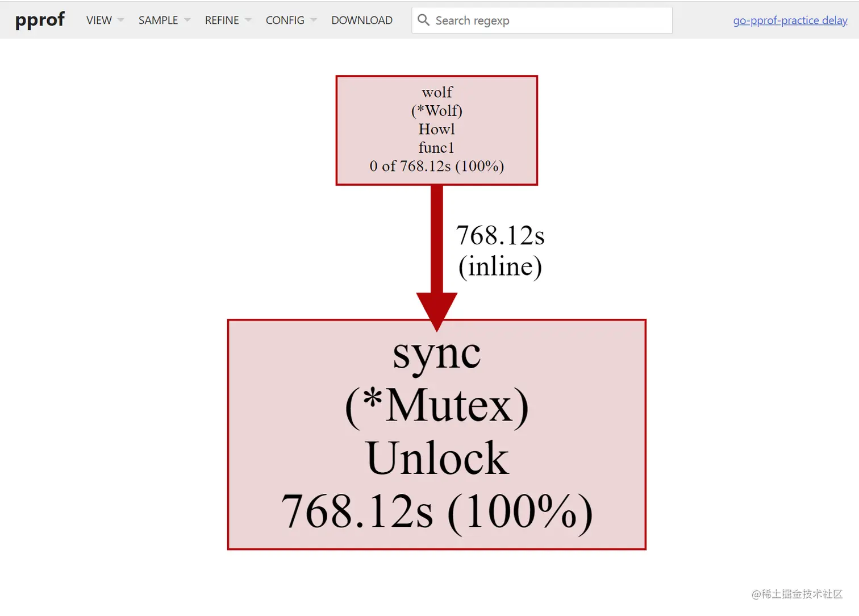
Task: Expand the VIEW dropdown chevron
Action: tap(120, 20)
